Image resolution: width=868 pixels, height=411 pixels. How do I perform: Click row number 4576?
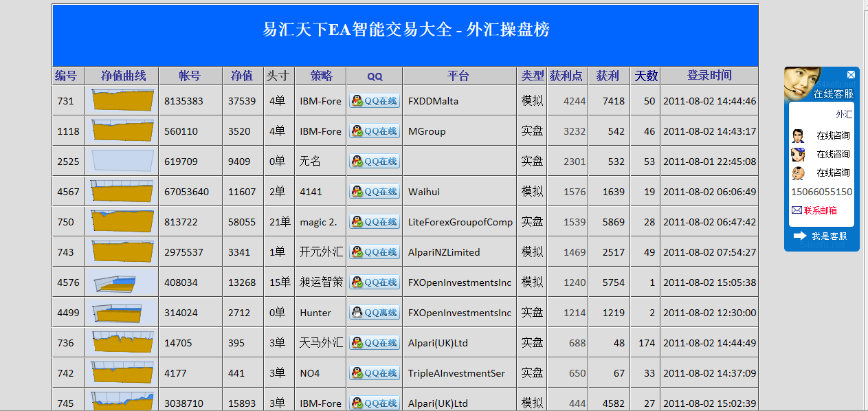(x=68, y=282)
